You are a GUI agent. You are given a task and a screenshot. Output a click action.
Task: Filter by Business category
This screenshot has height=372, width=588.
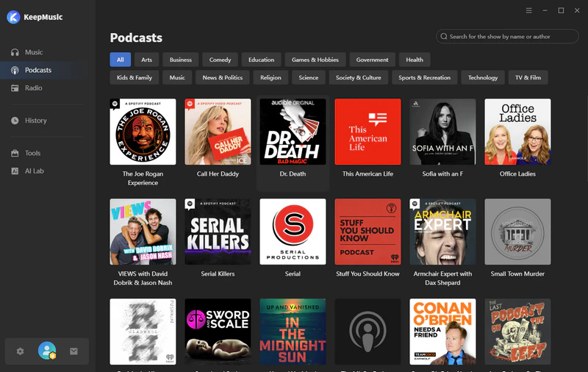coord(181,60)
